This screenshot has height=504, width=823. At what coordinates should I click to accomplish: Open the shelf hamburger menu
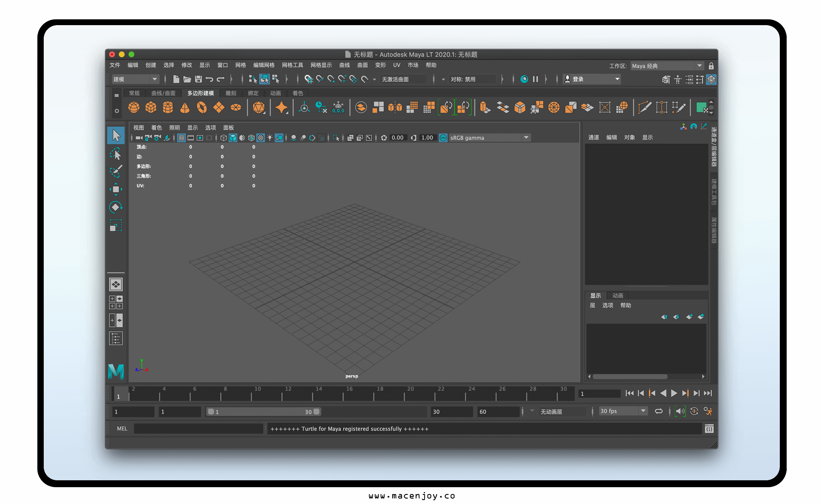[x=116, y=95]
